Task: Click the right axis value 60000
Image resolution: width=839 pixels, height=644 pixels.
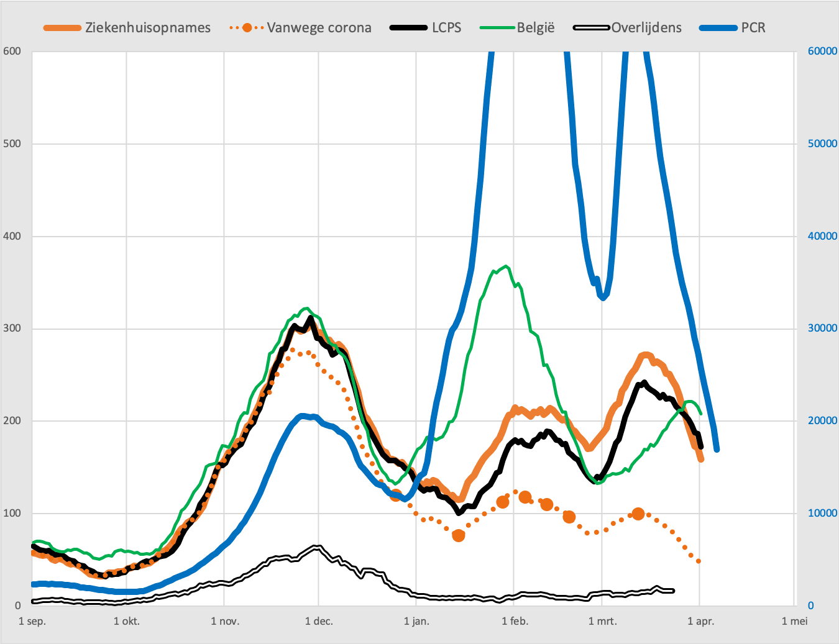Action: (822, 52)
